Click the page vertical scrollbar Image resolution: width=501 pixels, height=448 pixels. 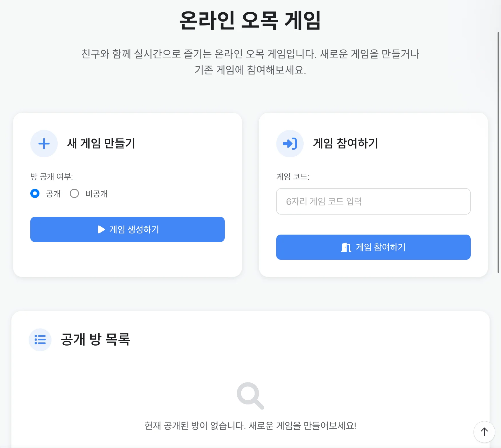pos(498,152)
